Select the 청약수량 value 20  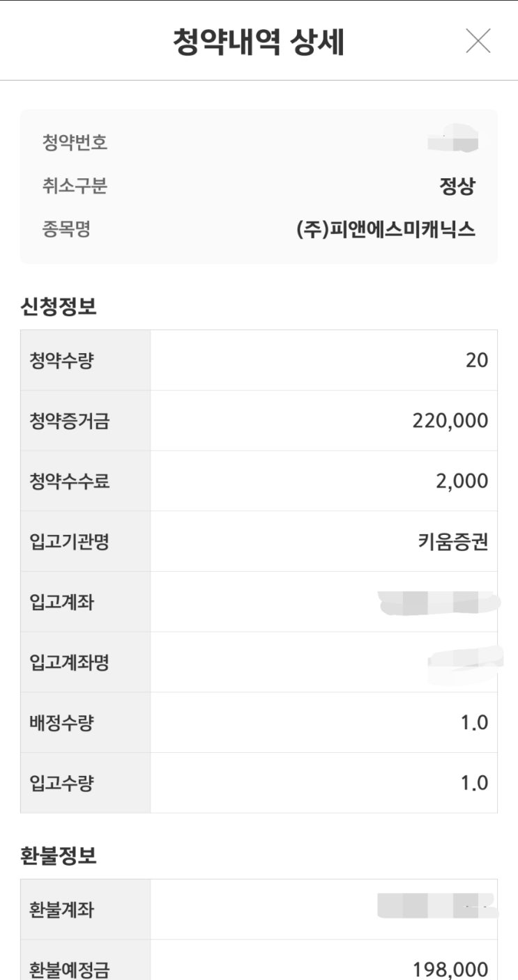(476, 361)
